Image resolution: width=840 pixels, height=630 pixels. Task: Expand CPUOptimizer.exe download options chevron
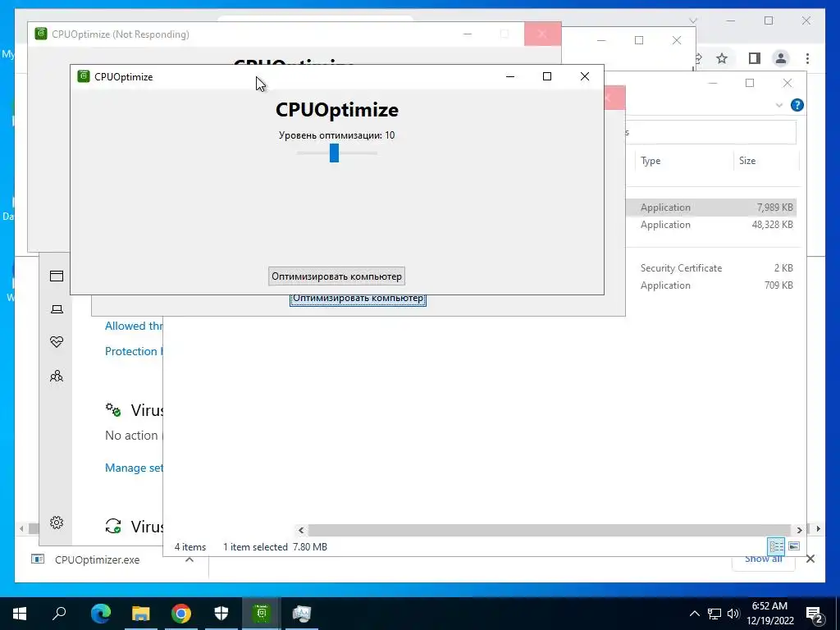(x=189, y=559)
